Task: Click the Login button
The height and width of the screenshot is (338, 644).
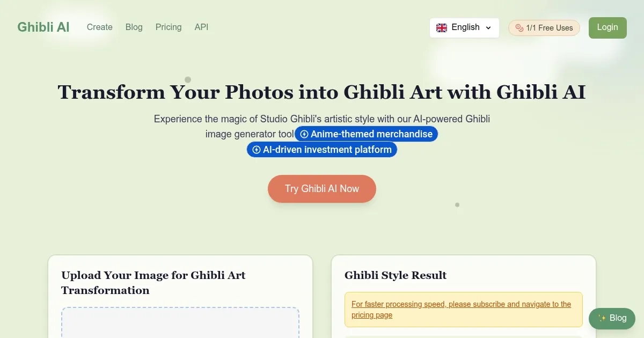Action: (x=608, y=27)
